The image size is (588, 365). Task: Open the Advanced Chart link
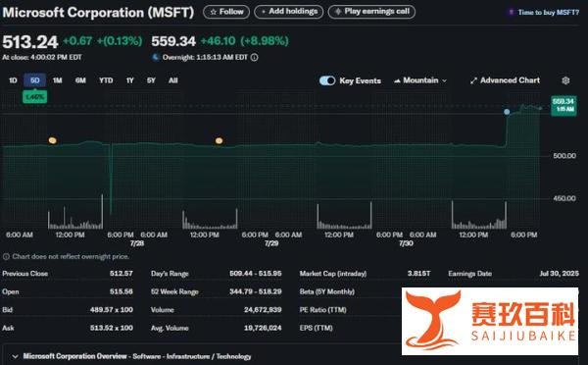point(505,80)
